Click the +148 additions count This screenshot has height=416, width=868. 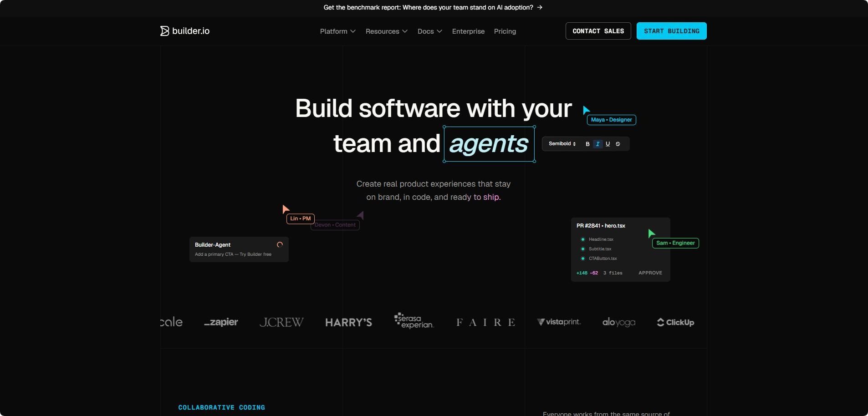pos(582,273)
